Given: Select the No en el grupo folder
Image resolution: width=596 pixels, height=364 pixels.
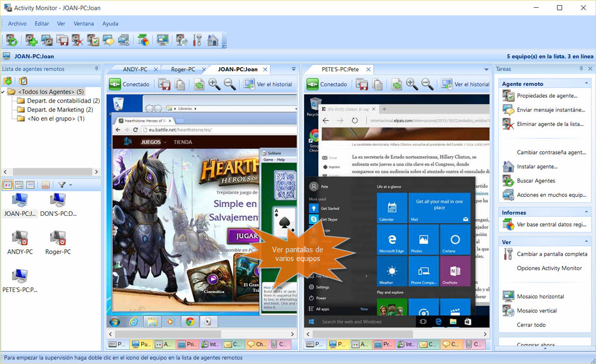Looking at the screenshot, I should tap(56, 119).
